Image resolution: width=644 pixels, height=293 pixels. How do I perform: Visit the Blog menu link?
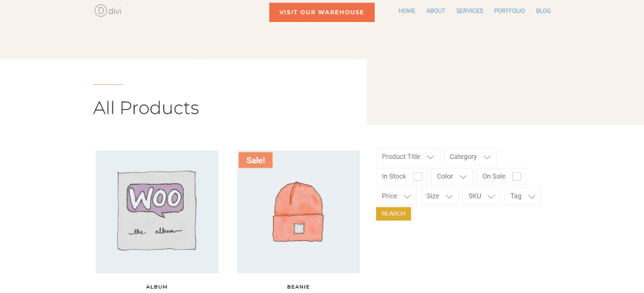(x=543, y=11)
